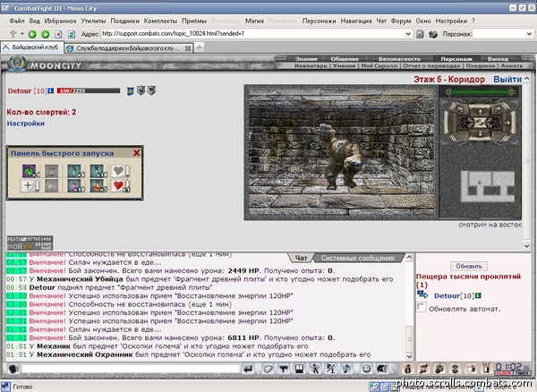Open the Безопасность header tab
Image resolution: width=537 pixels, height=392 pixels.
(399, 59)
